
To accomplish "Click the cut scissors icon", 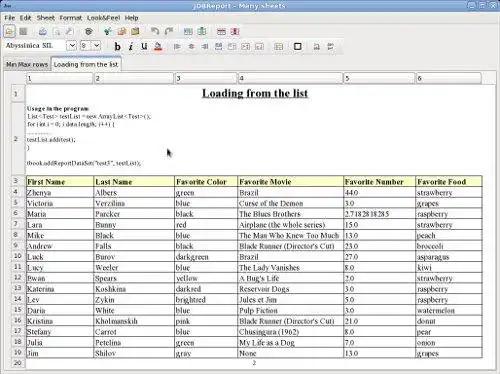I will pyautogui.click(x=107, y=32).
